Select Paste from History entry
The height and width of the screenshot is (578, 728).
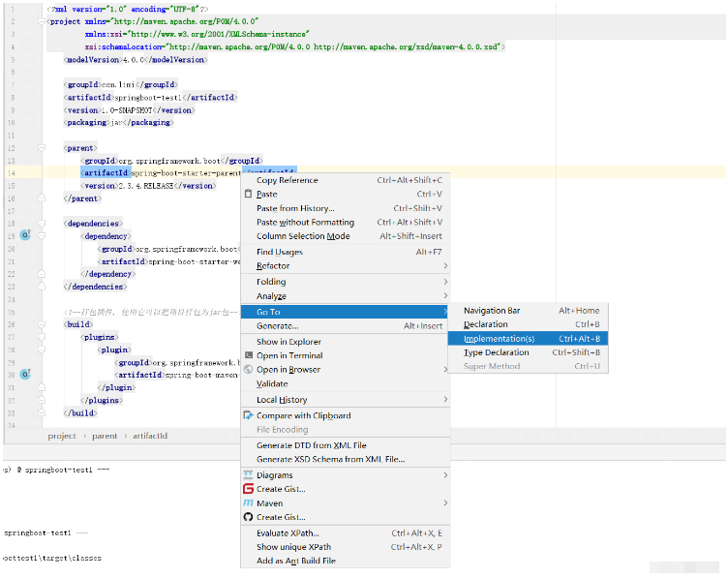point(346,208)
